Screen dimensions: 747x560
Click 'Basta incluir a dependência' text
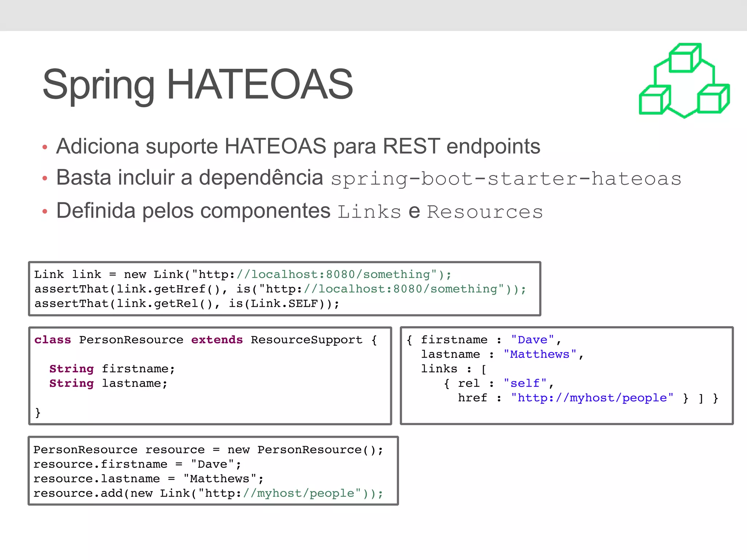point(190,178)
